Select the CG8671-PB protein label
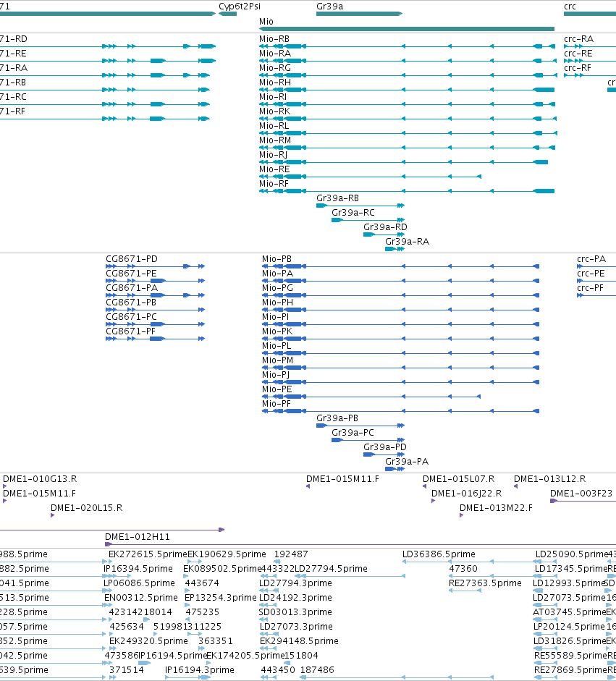Screen dimensions: 616x681 [131, 302]
